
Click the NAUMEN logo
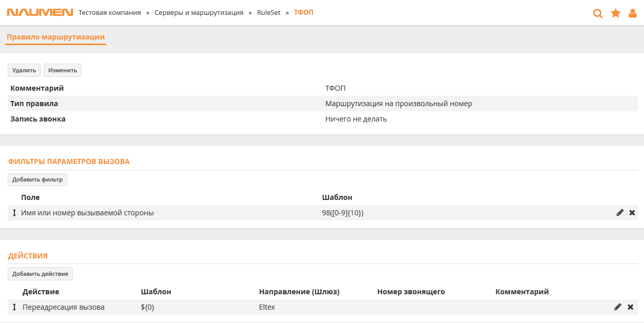[x=40, y=12]
